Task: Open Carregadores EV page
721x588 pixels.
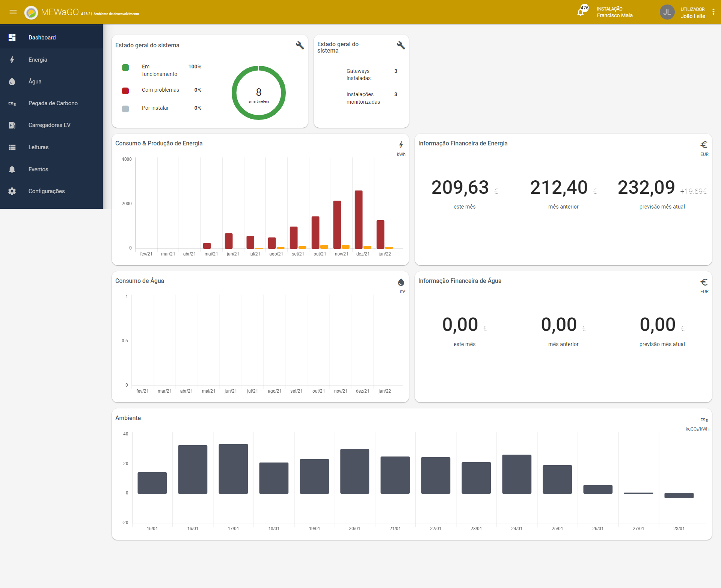Action: point(51,125)
